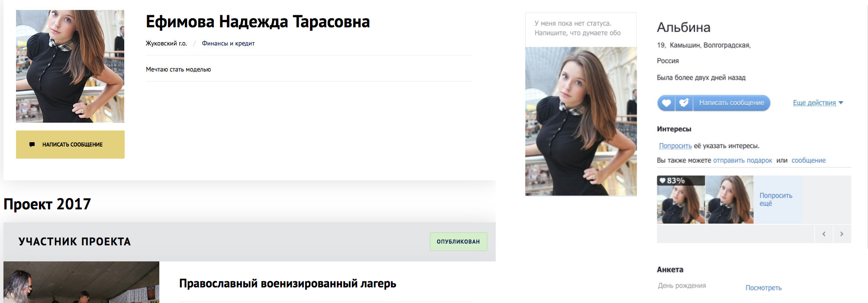Click the "Ефимова Надежда Тарасовна" name heading

[258, 22]
